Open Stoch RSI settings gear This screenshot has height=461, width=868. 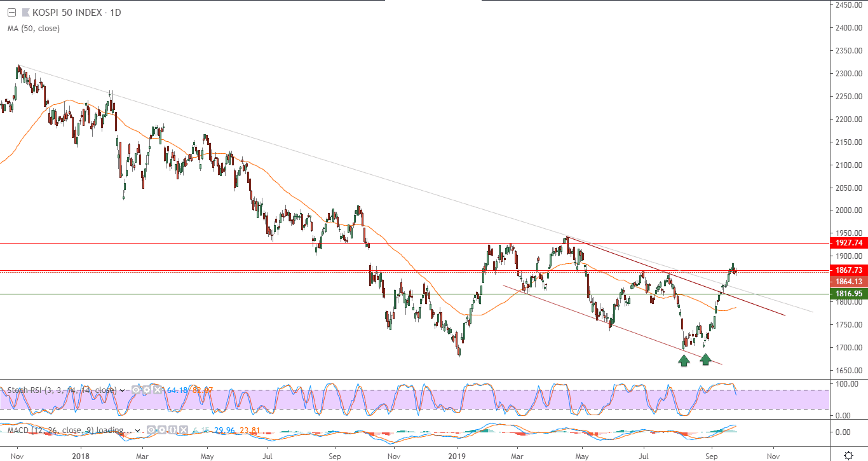(146, 390)
